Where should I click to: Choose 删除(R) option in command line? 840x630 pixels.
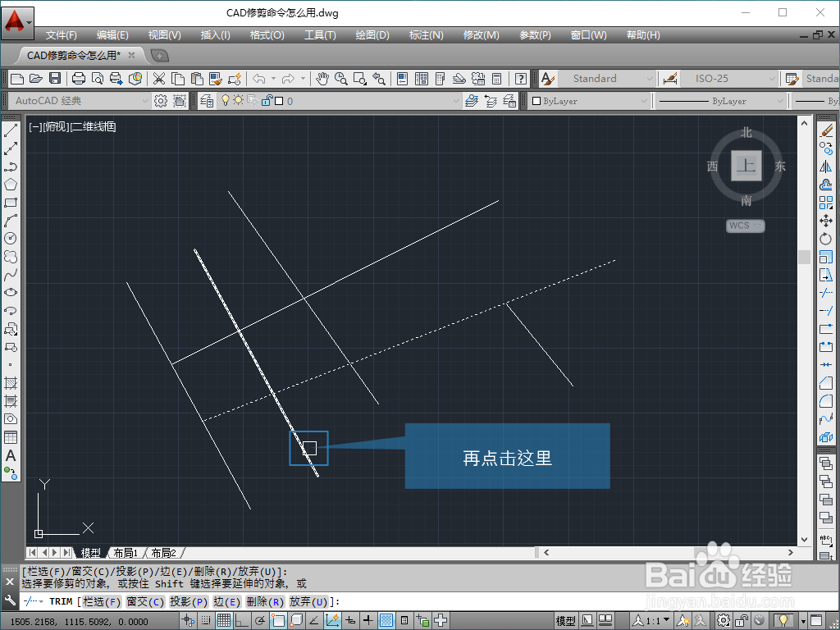(265, 601)
